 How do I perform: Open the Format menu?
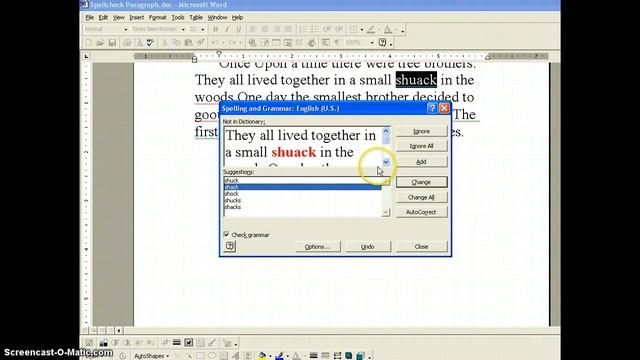click(158, 18)
